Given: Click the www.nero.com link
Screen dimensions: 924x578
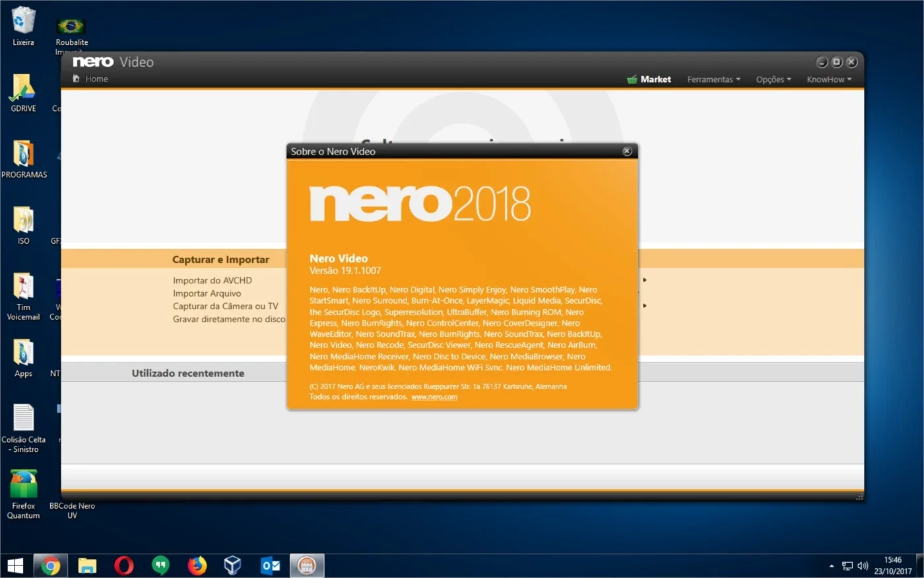Looking at the screenshot, I should (x=434, y=397).
